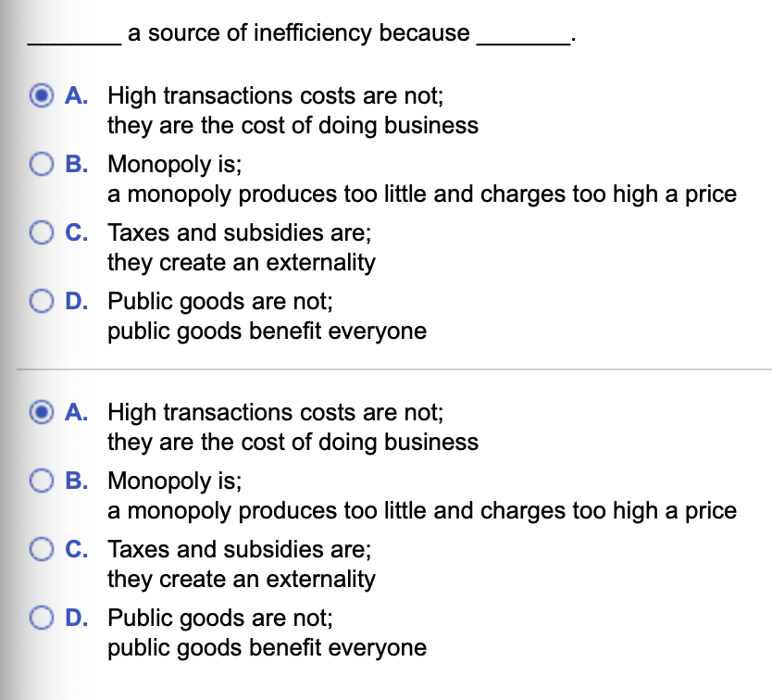Screen dimensions: 772x700
Task: Click the 'Taxes and subsidies are' answer text
Action: (x=241, y=232)
